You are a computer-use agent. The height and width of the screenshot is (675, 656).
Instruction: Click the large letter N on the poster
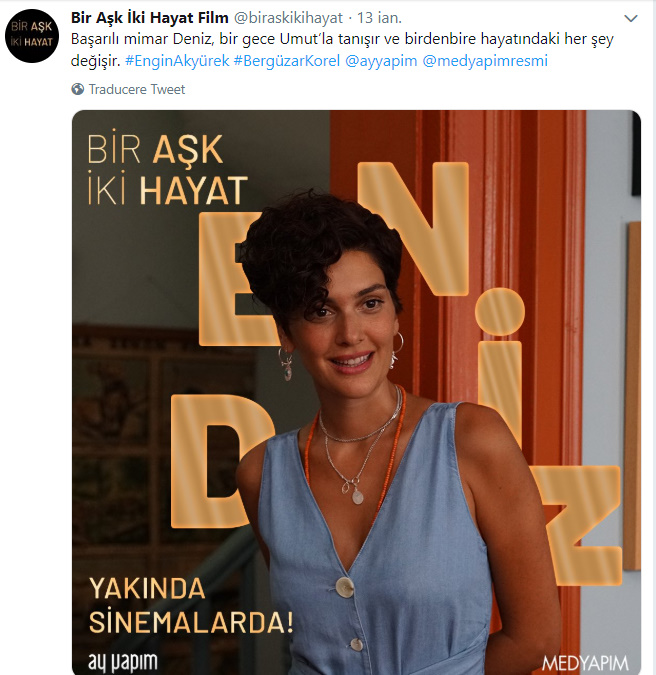413,228
